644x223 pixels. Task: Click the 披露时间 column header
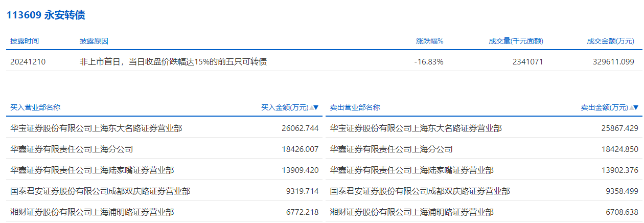point(25,41)
